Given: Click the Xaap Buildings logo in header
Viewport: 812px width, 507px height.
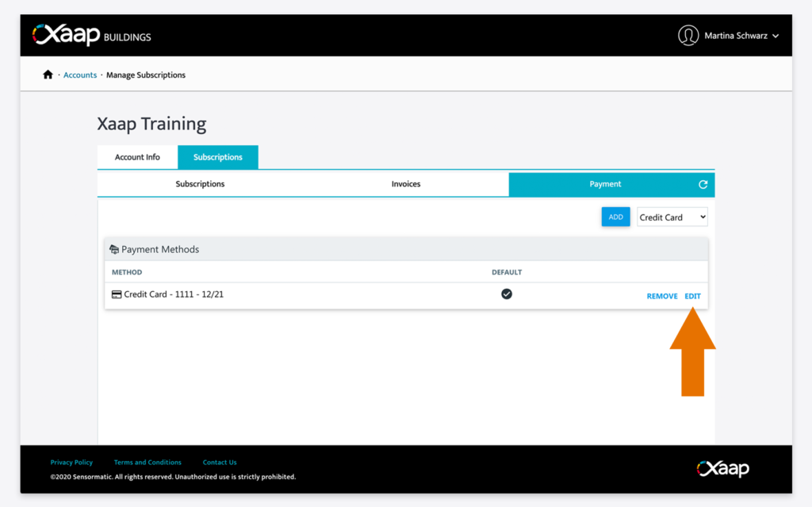Looking at the screenshot, I should (92, 35).
